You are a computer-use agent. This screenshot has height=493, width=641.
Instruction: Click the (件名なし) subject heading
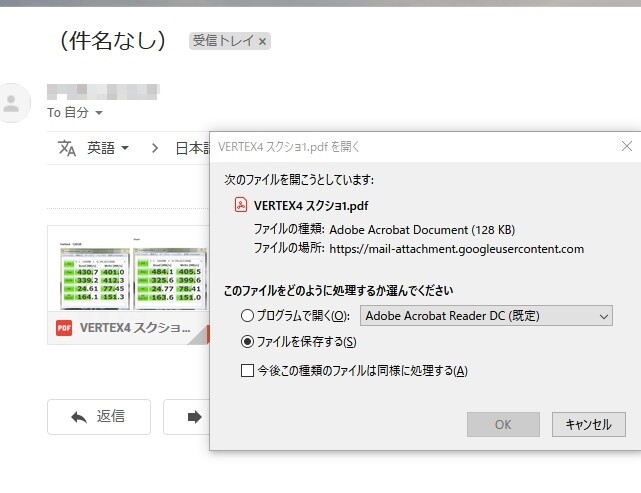pos(113,40)
